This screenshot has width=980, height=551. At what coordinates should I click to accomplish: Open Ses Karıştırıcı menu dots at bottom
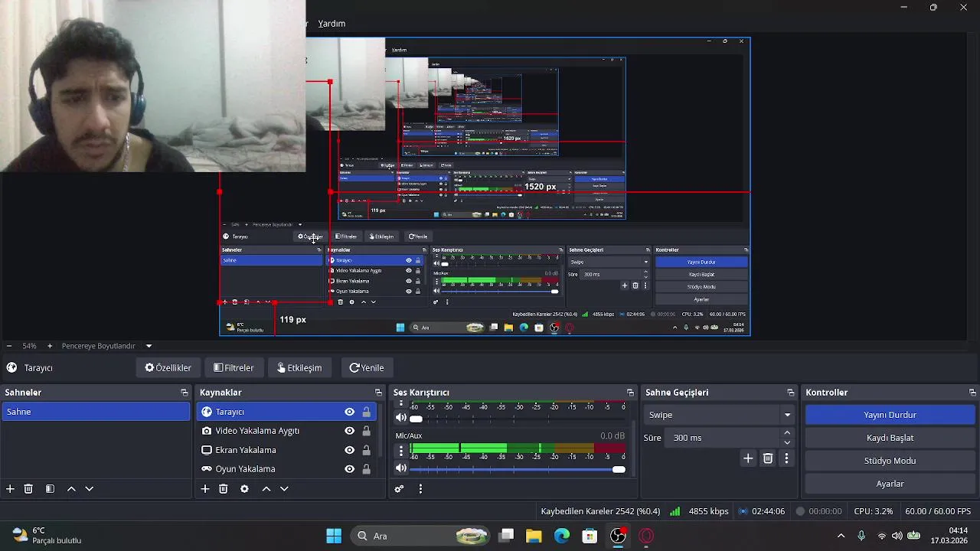tap(420, 488)
